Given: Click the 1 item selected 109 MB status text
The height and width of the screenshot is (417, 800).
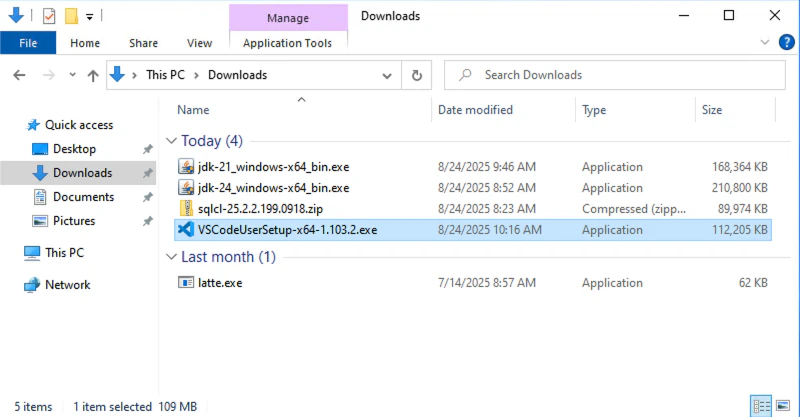Looking at the screenshot, I should point(135,407).
